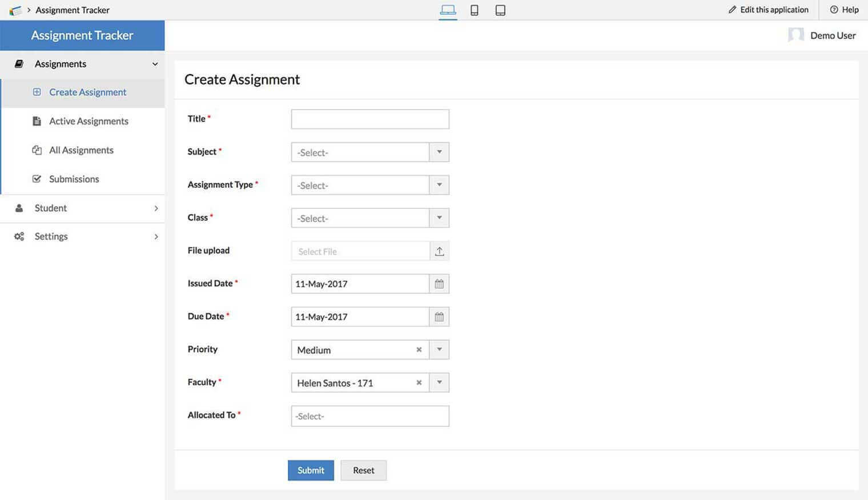Reset the assignment form
This screenshot has height=500, width=868.
364,470
